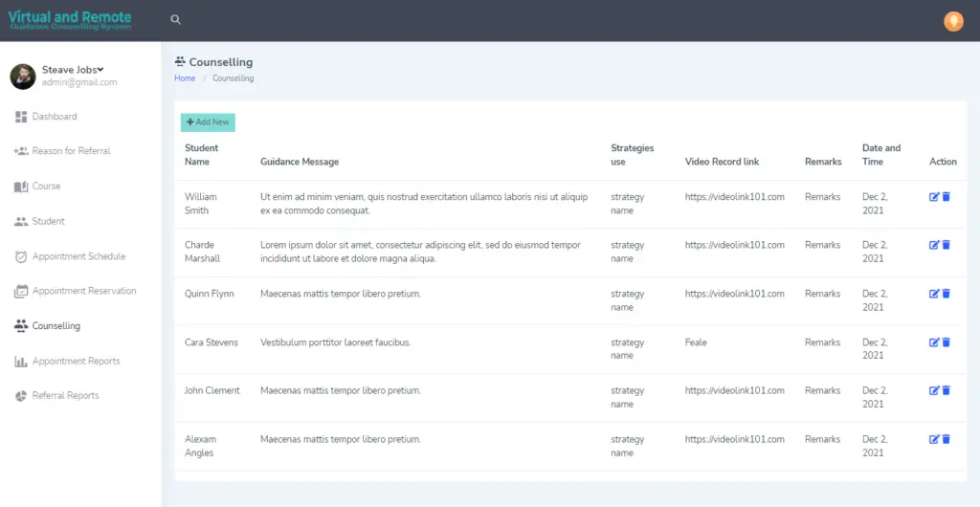Click the Student Name column header
Viewport: 980px width, 507px height.
point(201,155)
